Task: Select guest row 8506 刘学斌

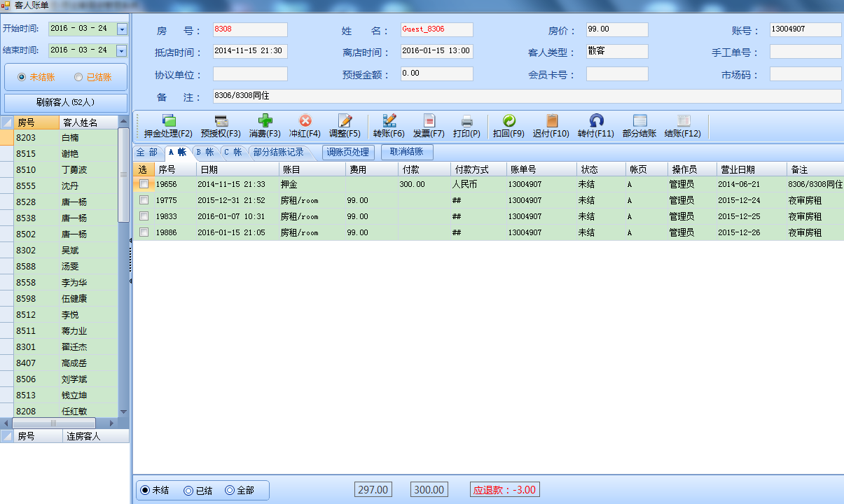Action: click(x=66, y=379)
